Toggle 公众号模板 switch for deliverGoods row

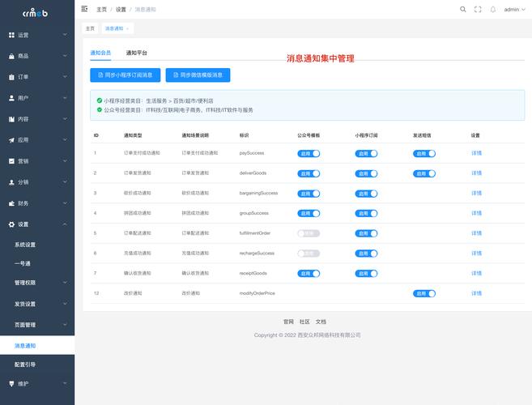click(x=309, y=173)
